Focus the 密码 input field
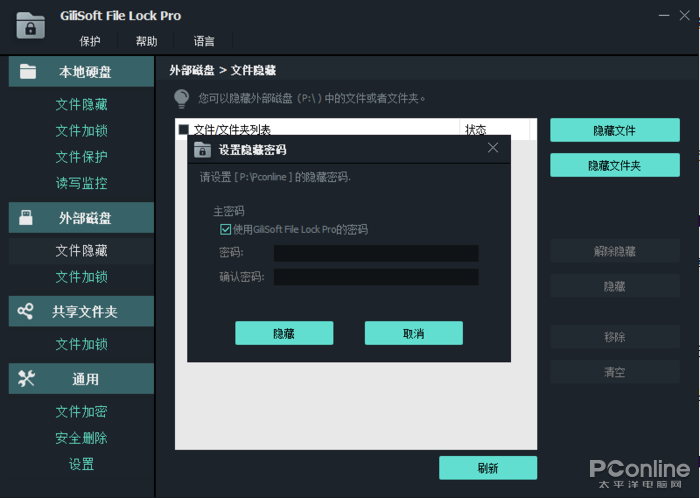Screen dimensions: 700x498 coord(376,253)
